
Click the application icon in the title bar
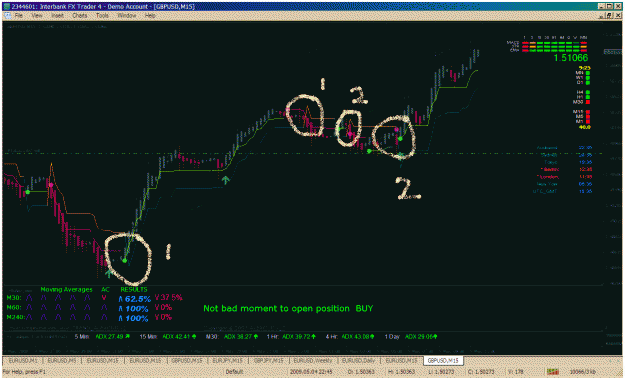7,6
